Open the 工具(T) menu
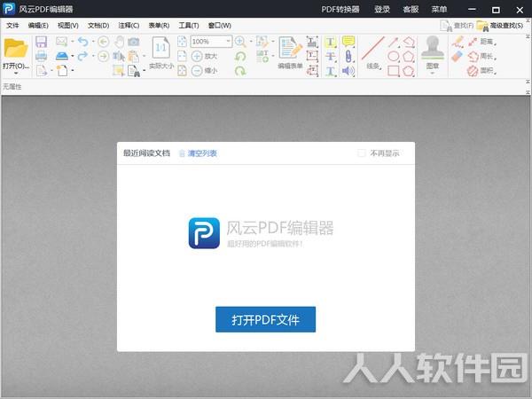 pos(189,26)
